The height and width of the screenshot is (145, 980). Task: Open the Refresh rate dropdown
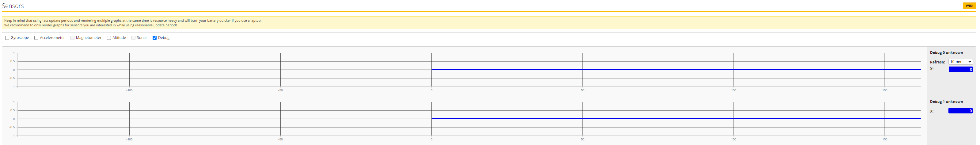coord(960,62)
